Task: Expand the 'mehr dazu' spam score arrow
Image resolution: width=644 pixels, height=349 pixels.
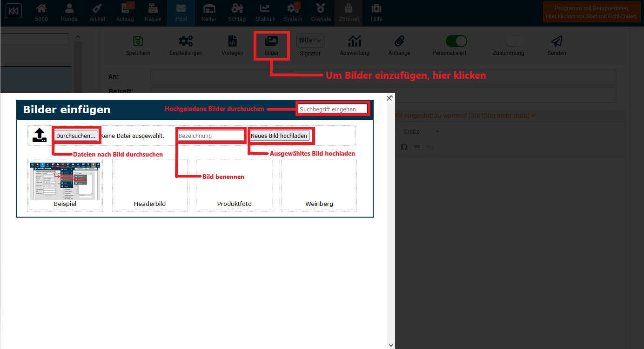Action: pos(533,116)
